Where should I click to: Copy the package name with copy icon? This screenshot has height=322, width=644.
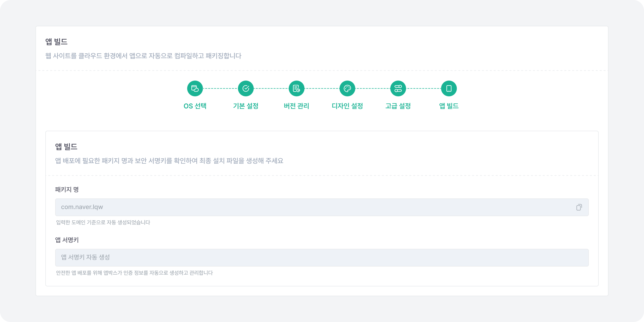pyautogui.click(x=579, y=207)
